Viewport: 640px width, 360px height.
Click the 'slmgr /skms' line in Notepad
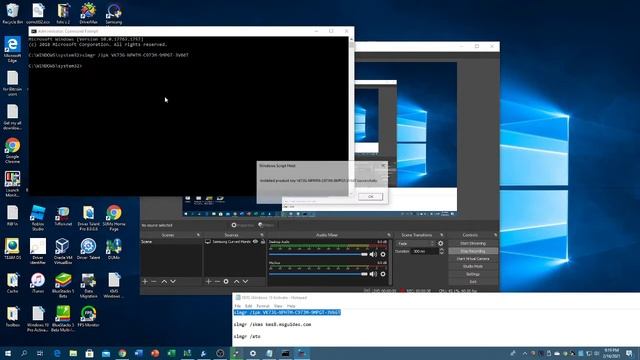pos(272,324)
